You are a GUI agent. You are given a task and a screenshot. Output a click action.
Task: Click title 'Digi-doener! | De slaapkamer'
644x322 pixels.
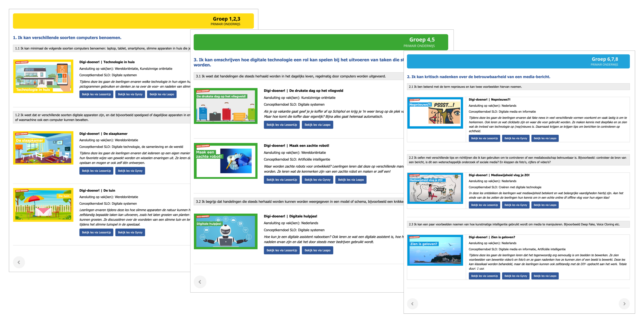[x=104, y=134]
